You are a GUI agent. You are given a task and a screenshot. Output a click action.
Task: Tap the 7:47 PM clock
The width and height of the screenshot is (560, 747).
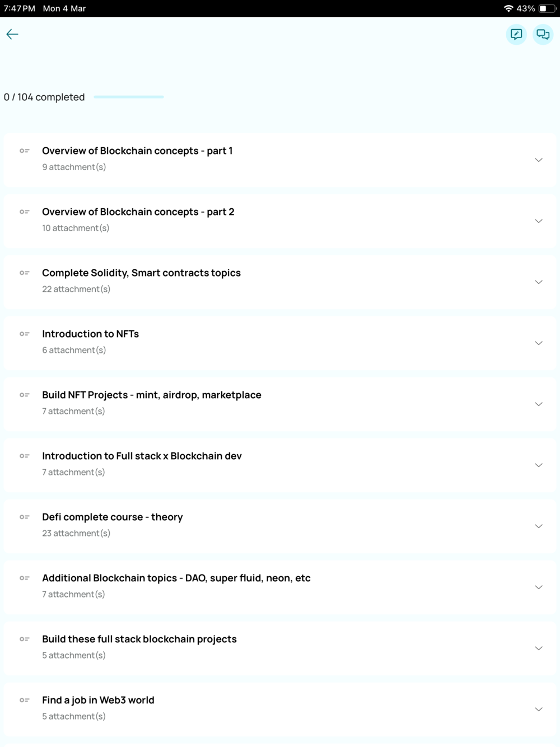tap(20, 8)
